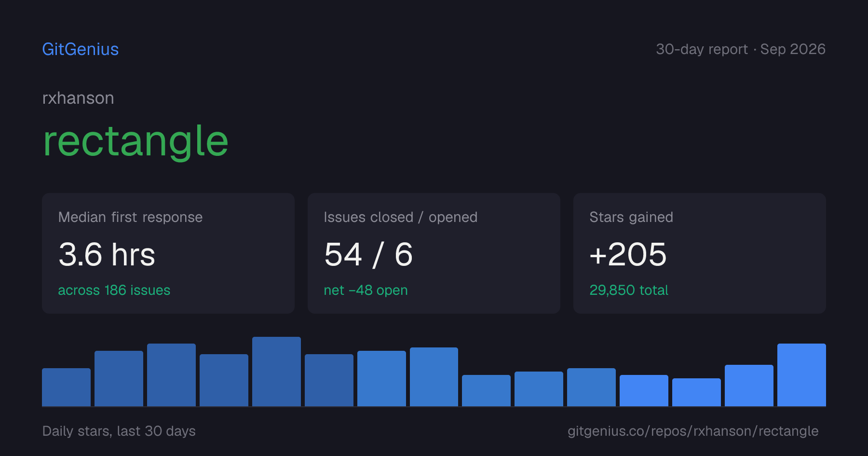868x456 pixels.
Task: Select the net −48 open text
Action: (x=366, y=290)
